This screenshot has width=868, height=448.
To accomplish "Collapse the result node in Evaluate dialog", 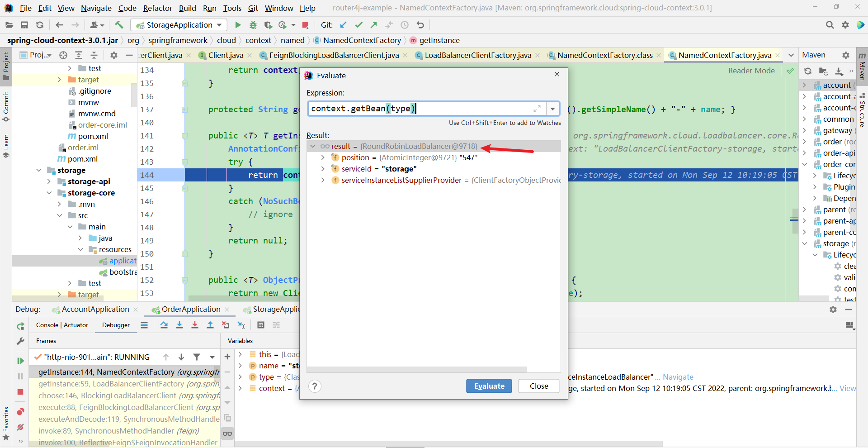I will (313, 146).
